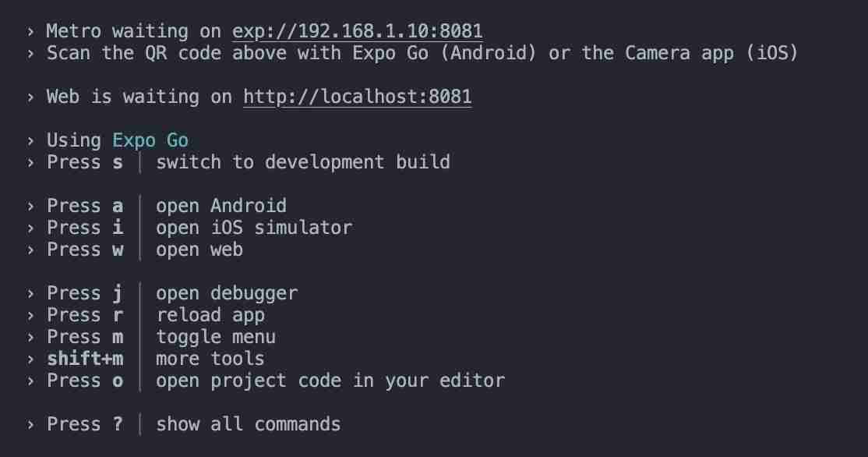The image size is (868, 457).
Task: Click the bold 's' shortcut key
Action: click(118, 162)
